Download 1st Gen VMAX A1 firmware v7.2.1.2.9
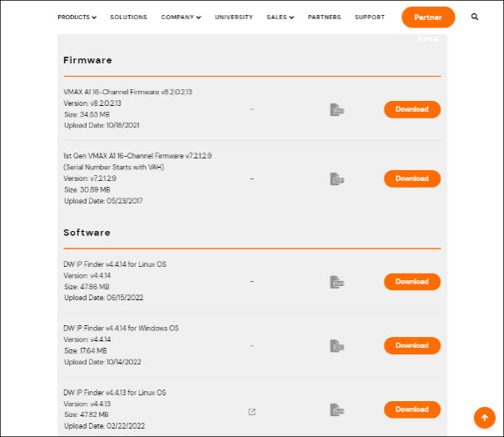The height and width of the screenshot is (437, 504). [412, 178]
